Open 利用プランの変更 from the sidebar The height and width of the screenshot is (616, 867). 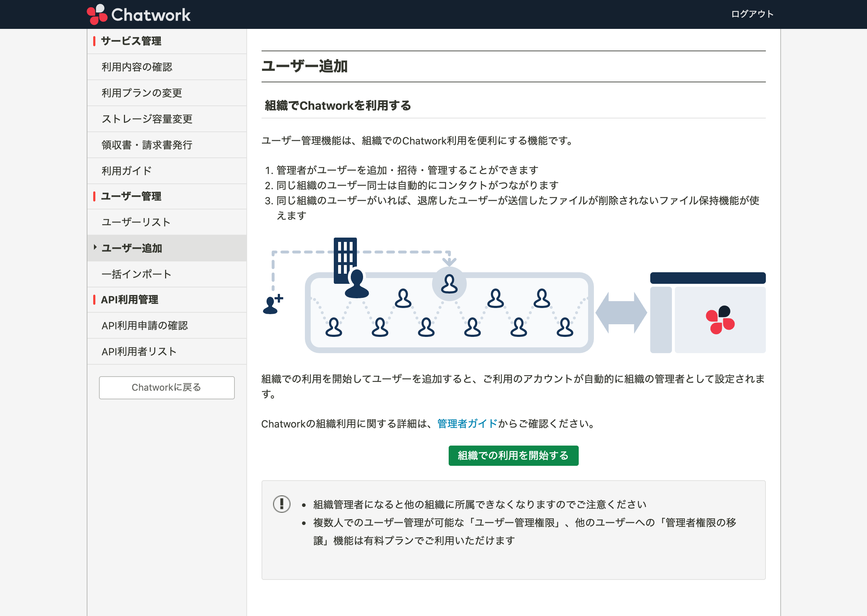(x=142, y=92)
